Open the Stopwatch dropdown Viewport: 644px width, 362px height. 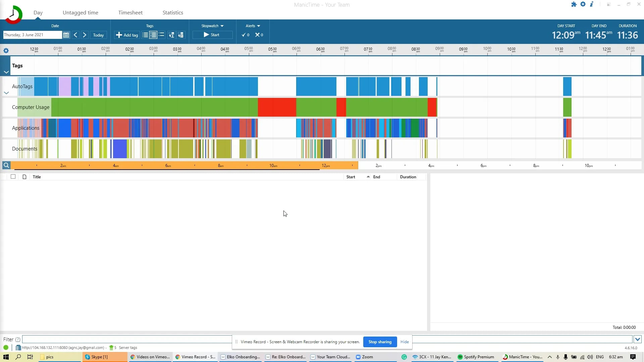pyautogui.click(x=212, y=26)
